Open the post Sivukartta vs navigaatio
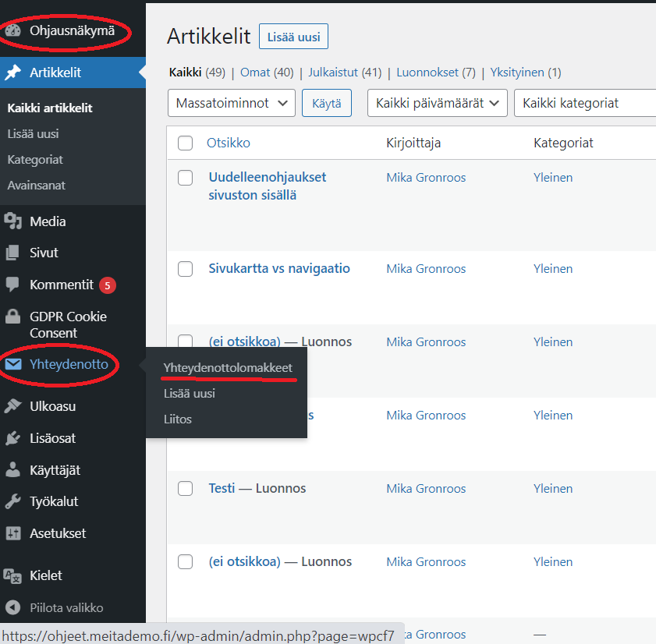The image size is (656, 644). coord(279,268)
